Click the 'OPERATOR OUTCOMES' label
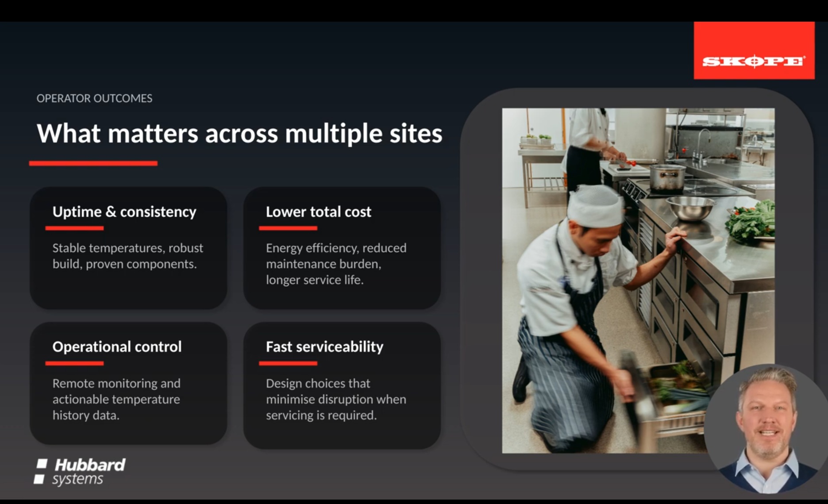828x504 pixels. pos(94,98)
